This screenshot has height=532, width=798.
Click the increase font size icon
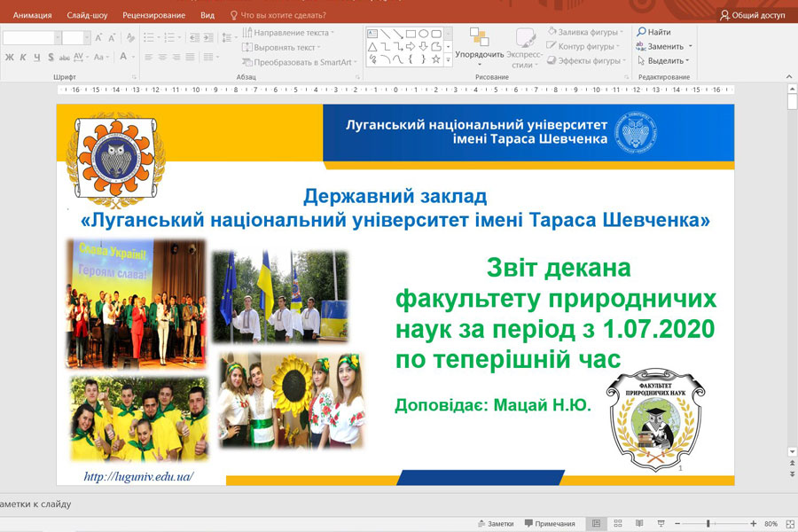coord(98,37)
